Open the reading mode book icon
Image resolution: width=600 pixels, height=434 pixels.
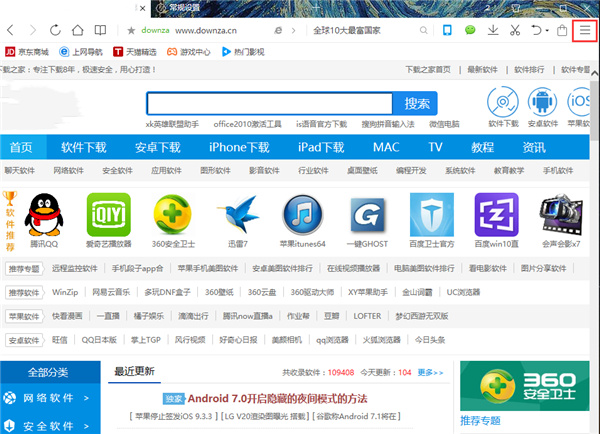coord(100,30)
